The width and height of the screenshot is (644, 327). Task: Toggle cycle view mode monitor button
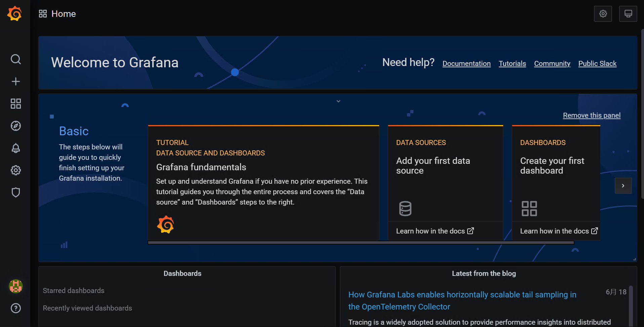628,14
